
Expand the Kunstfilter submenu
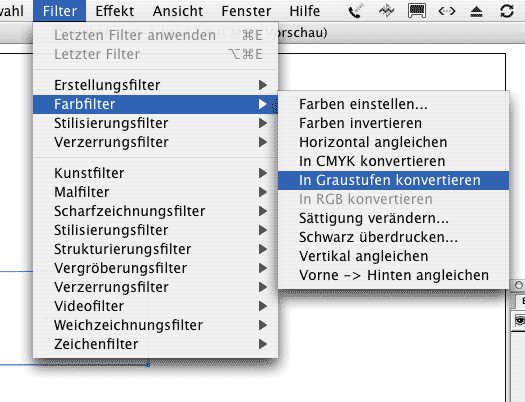[155, 173]
